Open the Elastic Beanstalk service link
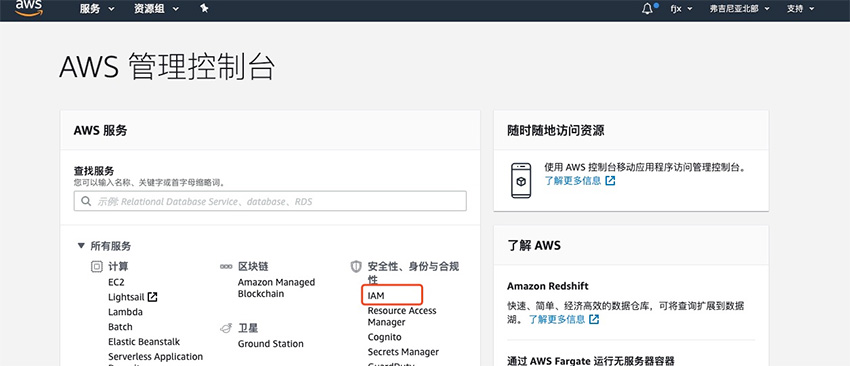850x366 pixels. tap(144, 342)
